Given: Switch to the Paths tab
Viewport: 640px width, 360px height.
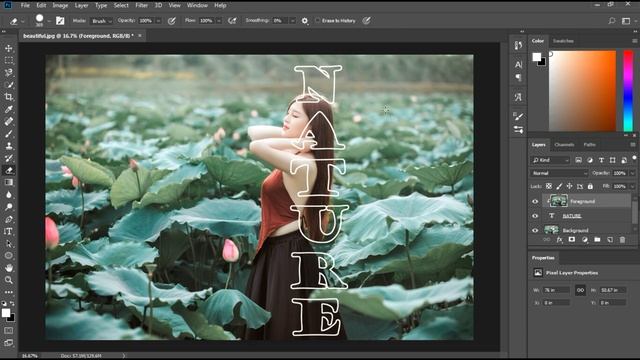Looking at the screenshot, I should pos(589,144).
